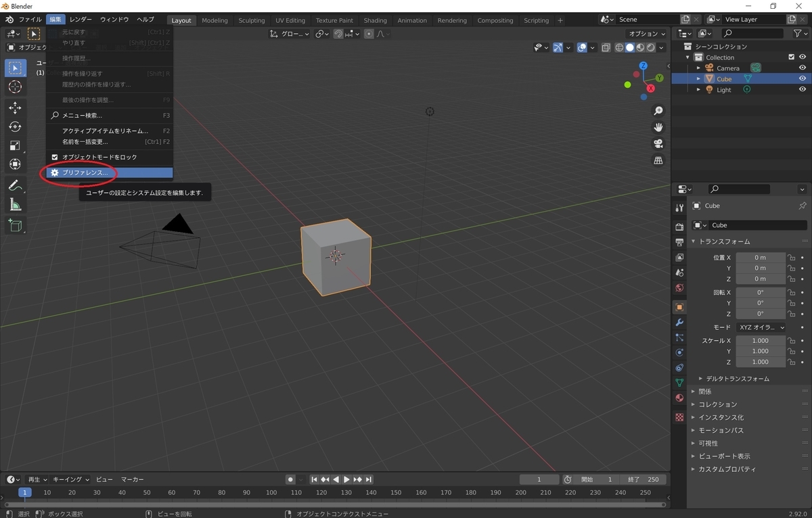Click the play animation button in the timeline
The height and width of the screenshot is (518, 812).
click(346, 479)
